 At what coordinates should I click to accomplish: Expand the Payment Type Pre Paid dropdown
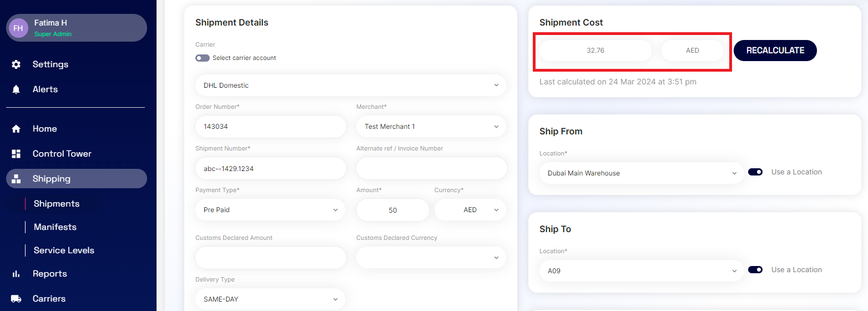[270, 210]
